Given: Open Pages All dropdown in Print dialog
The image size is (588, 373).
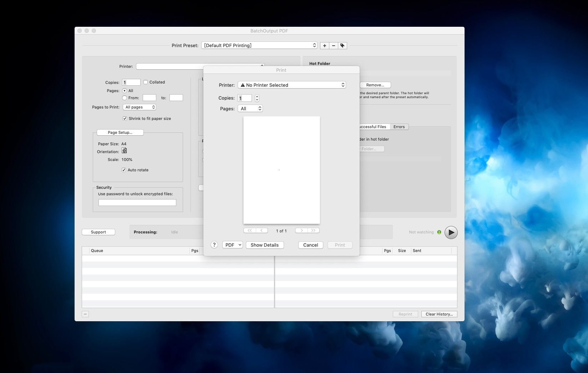Looking at the screenshot, I should 250,109.
